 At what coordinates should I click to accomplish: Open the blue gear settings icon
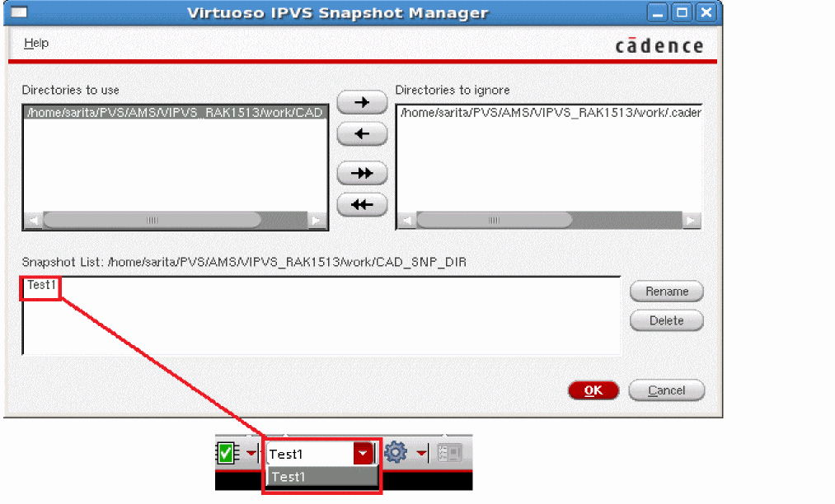point(396,452)
